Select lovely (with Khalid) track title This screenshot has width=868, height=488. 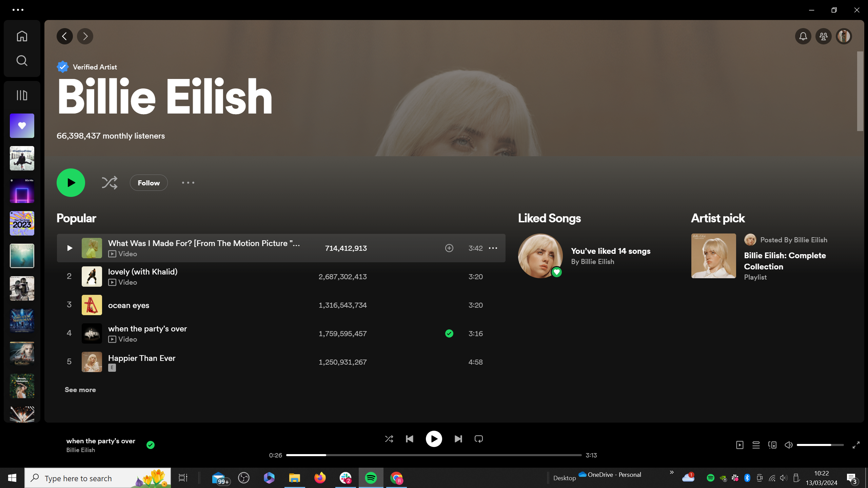tap(143, 272)
